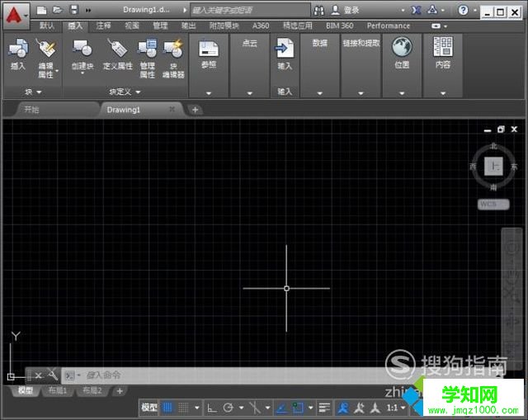Toggle 2D object snap in status bar
Viewport: 528px width, 420px height.
(x=297, y=408)
